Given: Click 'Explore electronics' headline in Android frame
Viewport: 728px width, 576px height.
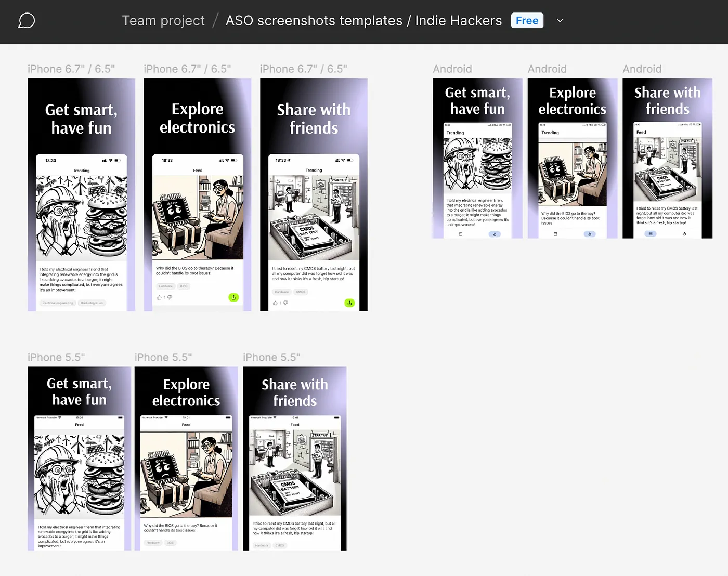Looking at the screenshot, I should coord(573,101).
